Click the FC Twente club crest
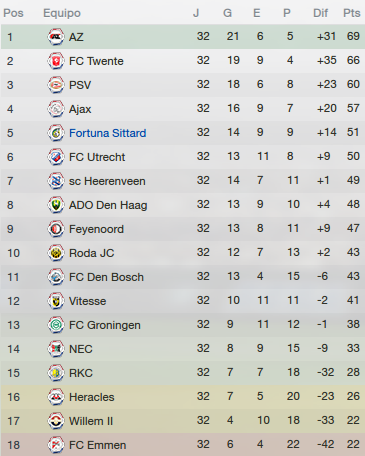Viewport: 365px width, 456px height. coord(56,61)
